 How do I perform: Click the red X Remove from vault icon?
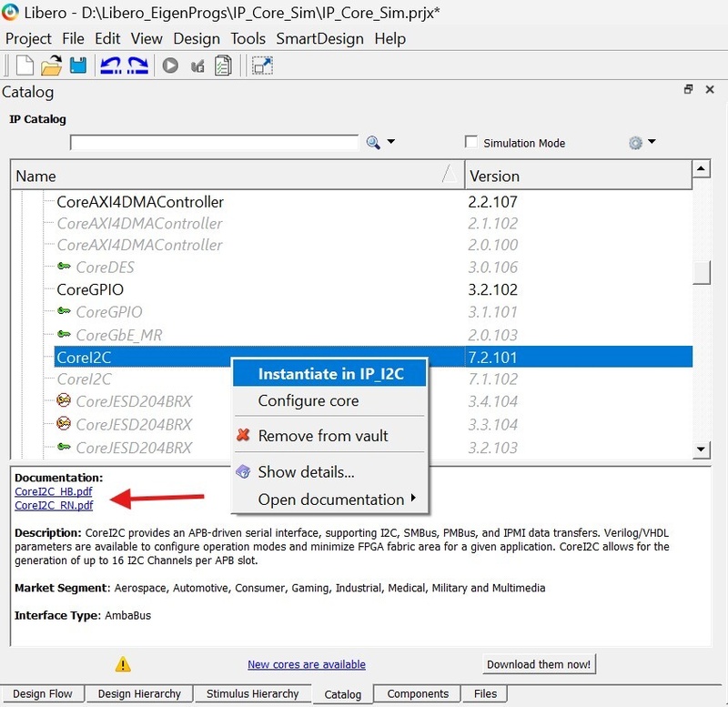click(243, 435)
